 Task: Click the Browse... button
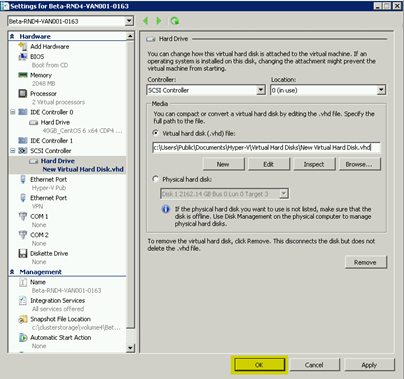click(x=359, y=164)
